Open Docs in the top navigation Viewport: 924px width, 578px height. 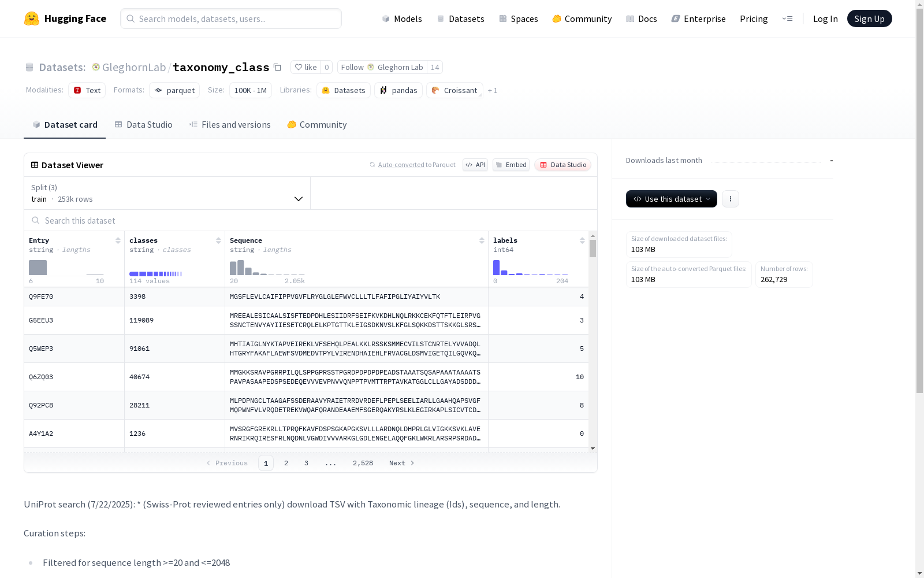pyautogui.click(x=642, y=18)
